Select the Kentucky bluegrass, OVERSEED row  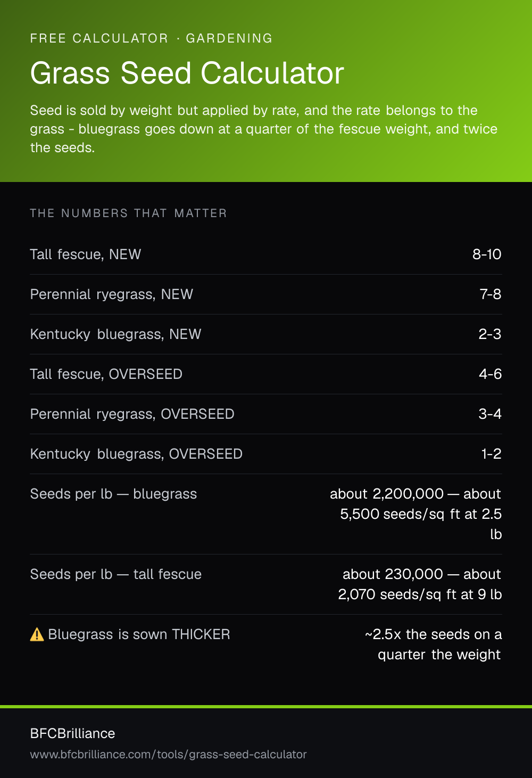click(266, 454)
